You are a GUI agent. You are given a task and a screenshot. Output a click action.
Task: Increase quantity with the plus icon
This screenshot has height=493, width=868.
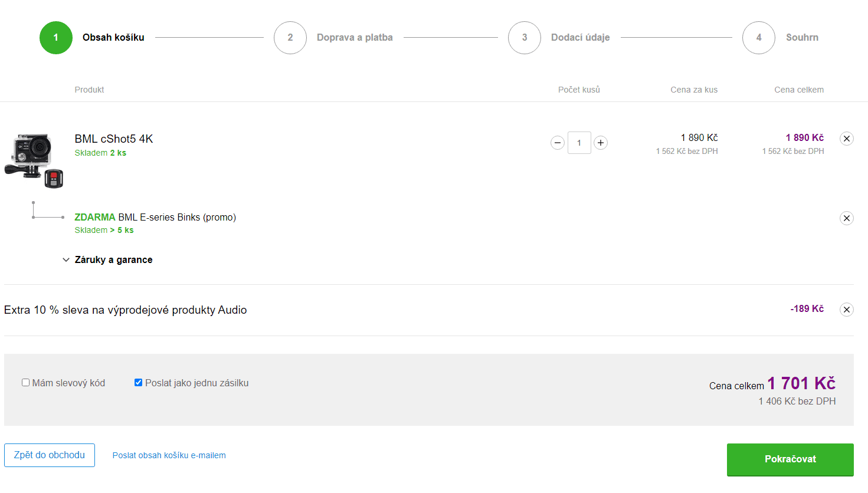tap(601, 143)
